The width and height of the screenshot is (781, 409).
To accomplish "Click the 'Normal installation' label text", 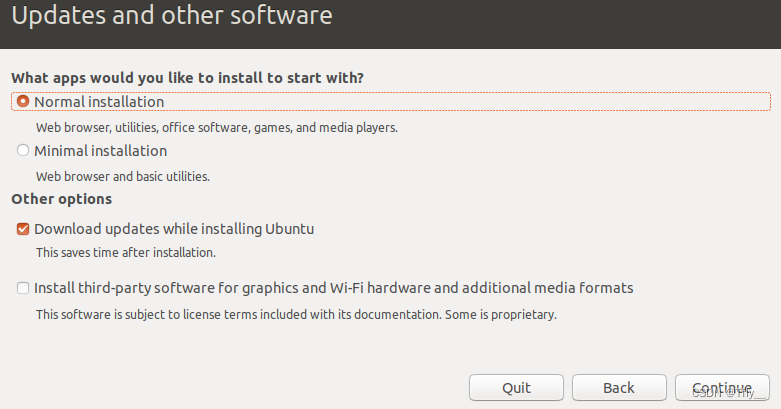I will 99,102.
